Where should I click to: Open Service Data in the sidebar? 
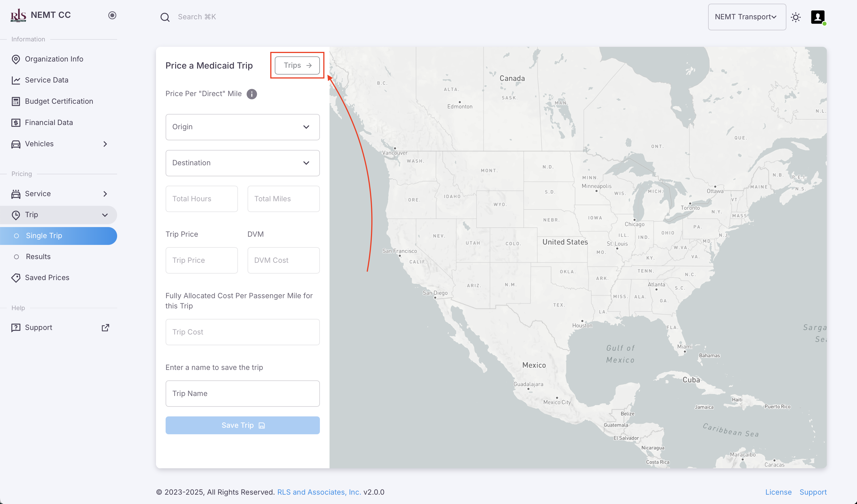point(47,80)
